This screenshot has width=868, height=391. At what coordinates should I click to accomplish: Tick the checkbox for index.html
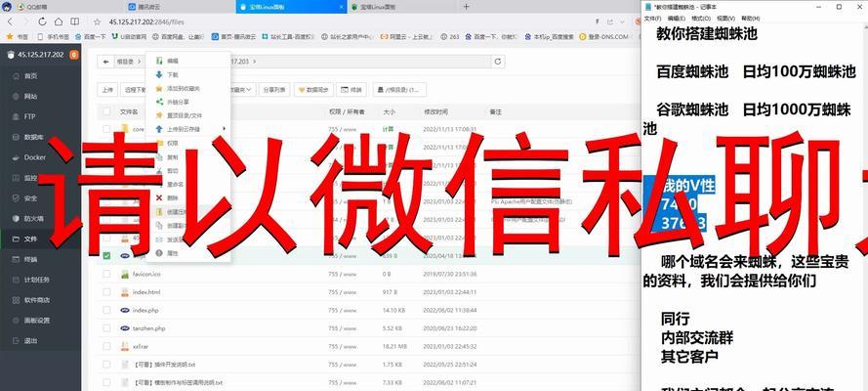coord(106,292)
